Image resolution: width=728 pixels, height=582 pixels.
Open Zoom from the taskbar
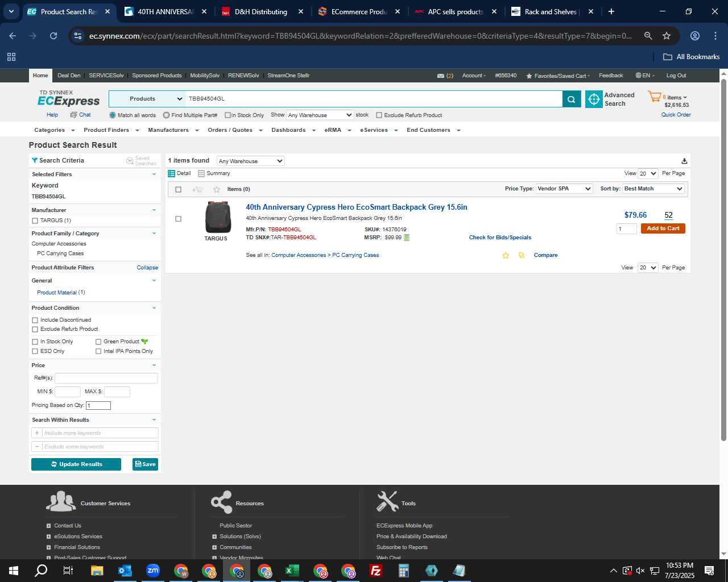(x=153, y=571)
